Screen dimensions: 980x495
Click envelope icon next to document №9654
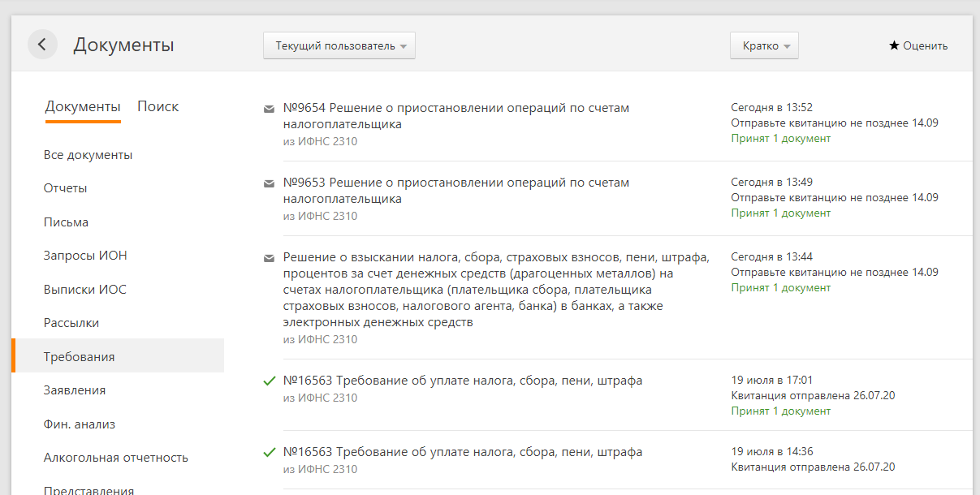(x=269, y=109)
